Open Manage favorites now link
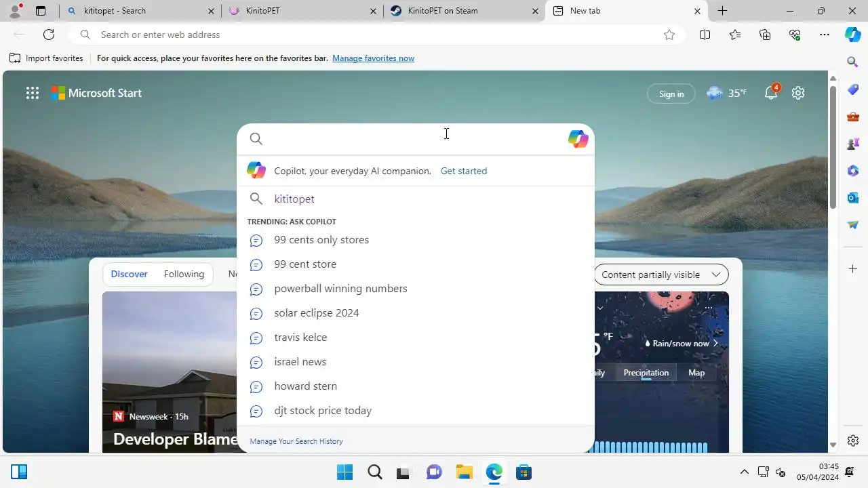868x488 pixels. pos(373,58)
